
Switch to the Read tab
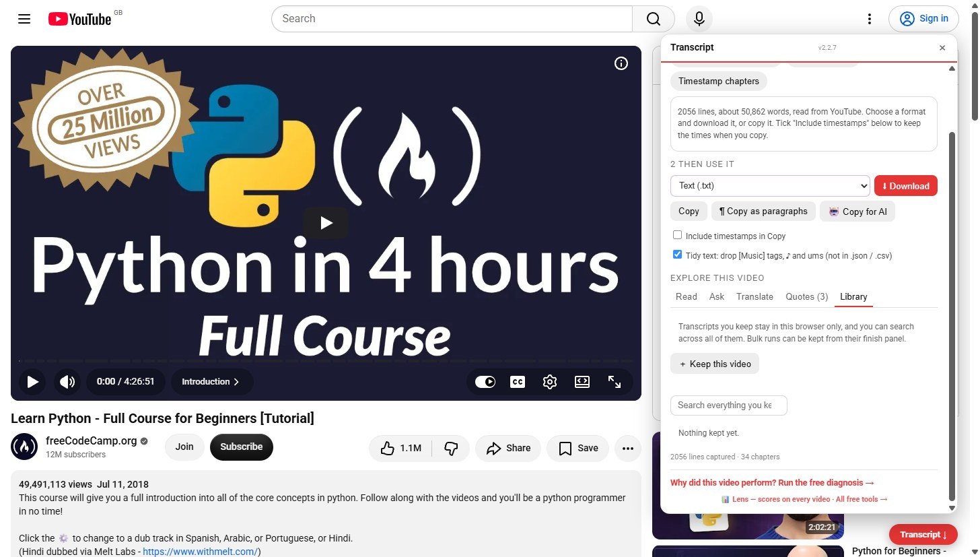687,297
